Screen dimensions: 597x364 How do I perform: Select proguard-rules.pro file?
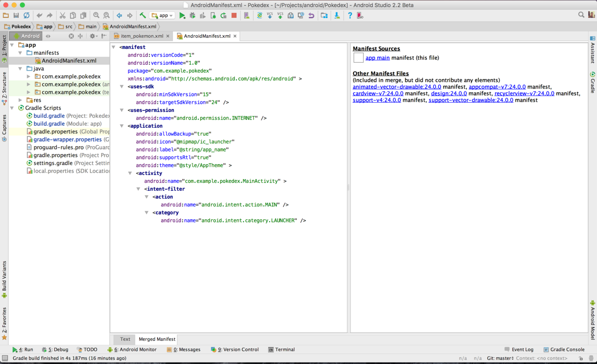(59, 147)
